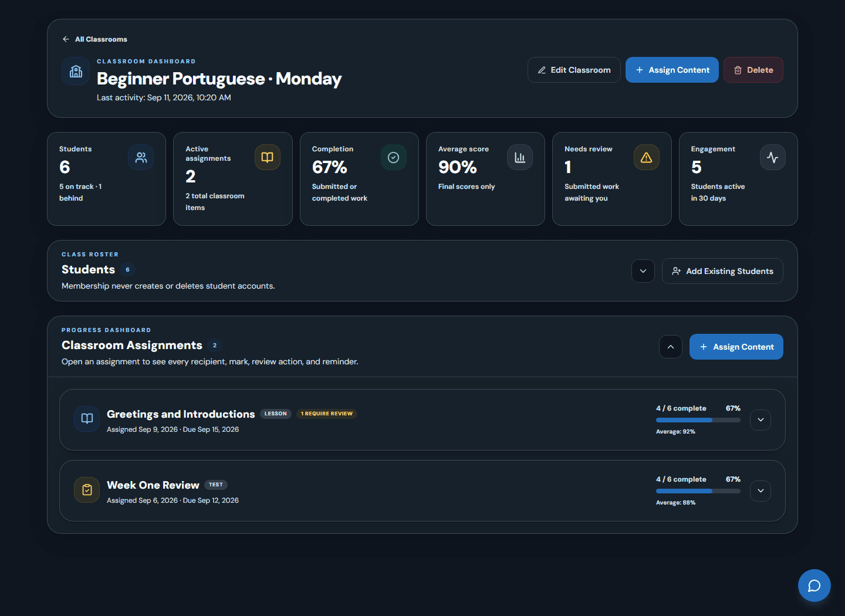845x616 pixels.
Task: Click the Average: 92% text
Action: click(675, 432)
